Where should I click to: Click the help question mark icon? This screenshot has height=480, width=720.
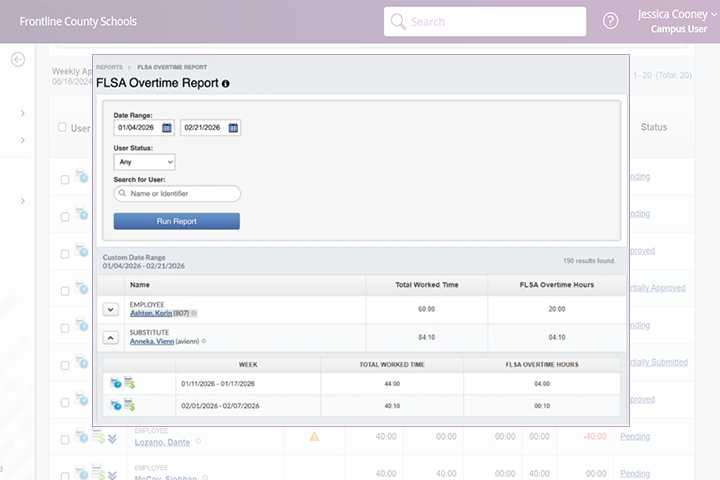pos(610,21)
